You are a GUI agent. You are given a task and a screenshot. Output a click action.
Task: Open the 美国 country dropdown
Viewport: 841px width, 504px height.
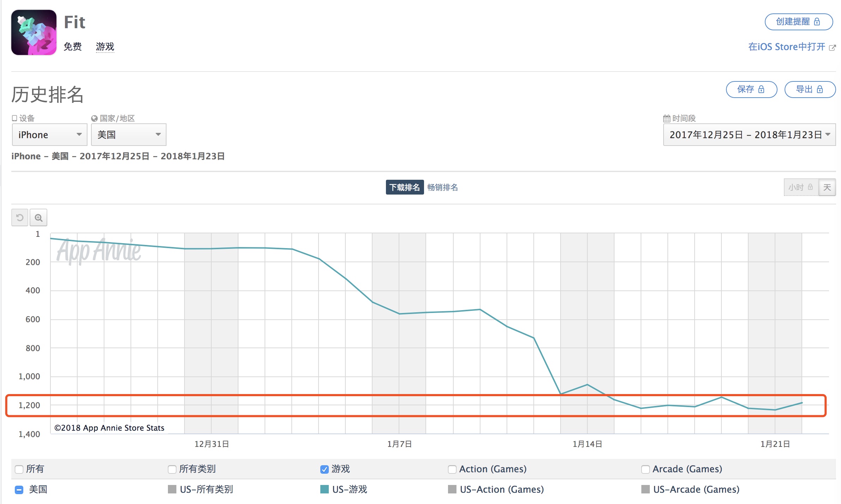[128, 135]
